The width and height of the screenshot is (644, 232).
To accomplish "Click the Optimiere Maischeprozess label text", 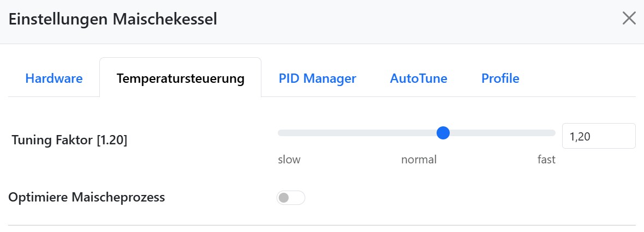I will (x=87, y=198).
